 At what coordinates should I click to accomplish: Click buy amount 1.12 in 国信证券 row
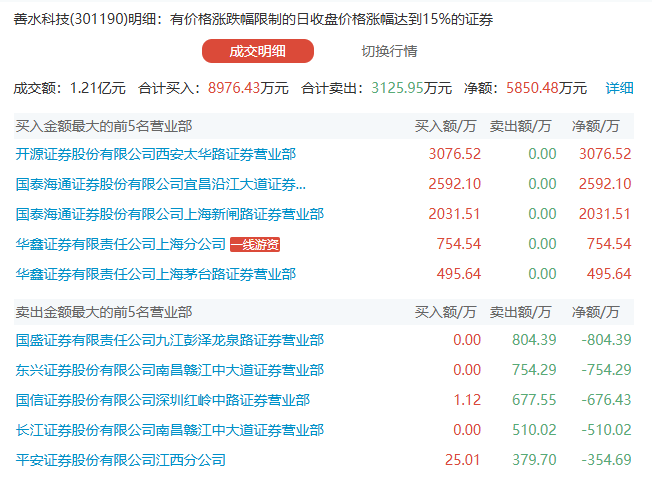point(467,400)
